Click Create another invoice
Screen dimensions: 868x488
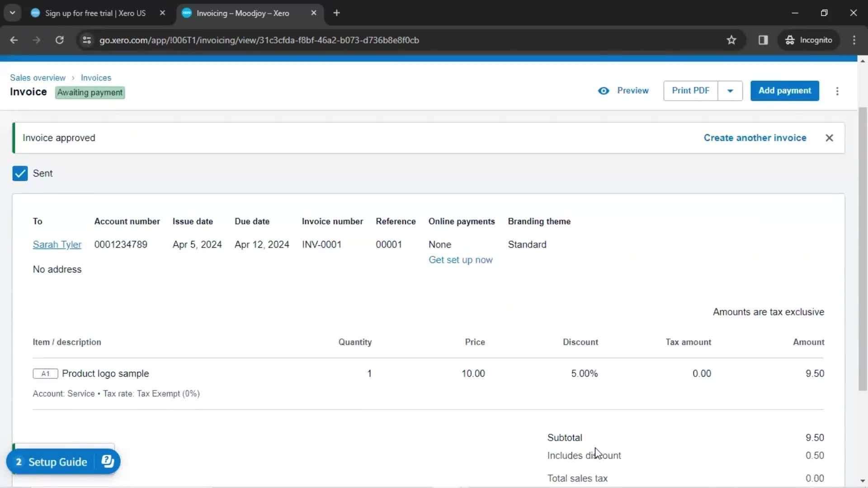[755, 138]
